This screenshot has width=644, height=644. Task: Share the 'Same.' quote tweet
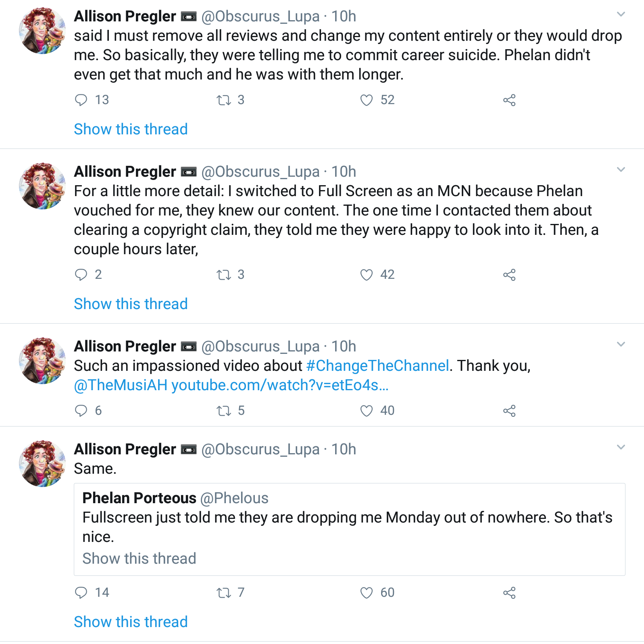click(509, 593)
